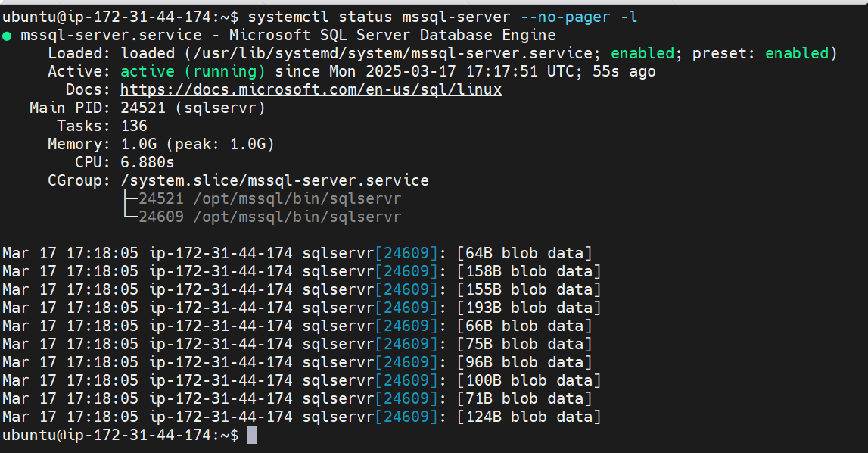Click the tree branch entry for process 24609

263,217
